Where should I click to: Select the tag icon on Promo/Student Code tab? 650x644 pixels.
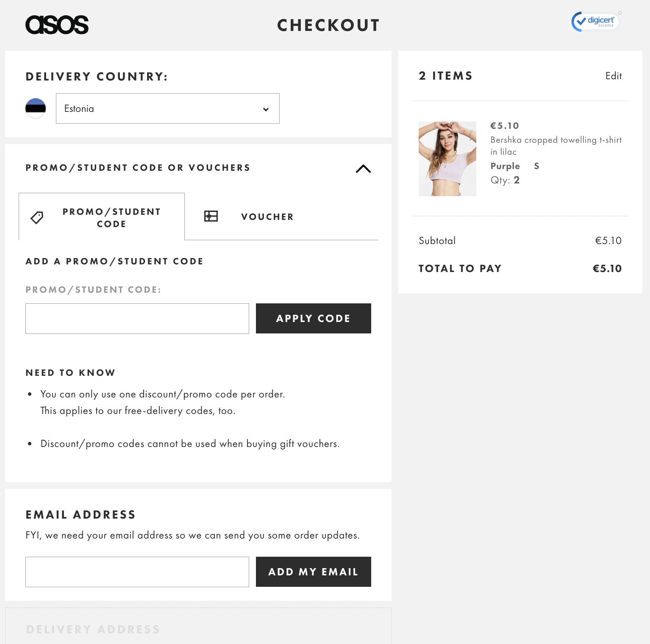pos(36,217)
